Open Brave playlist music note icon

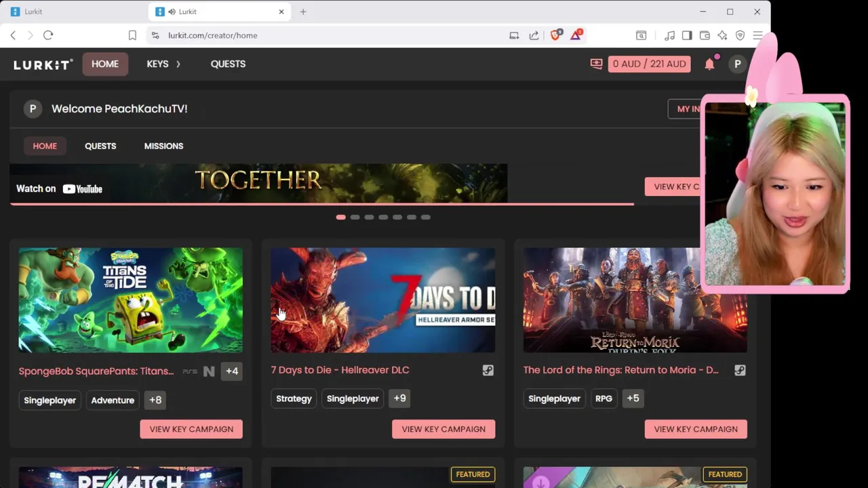click(669, 35)
